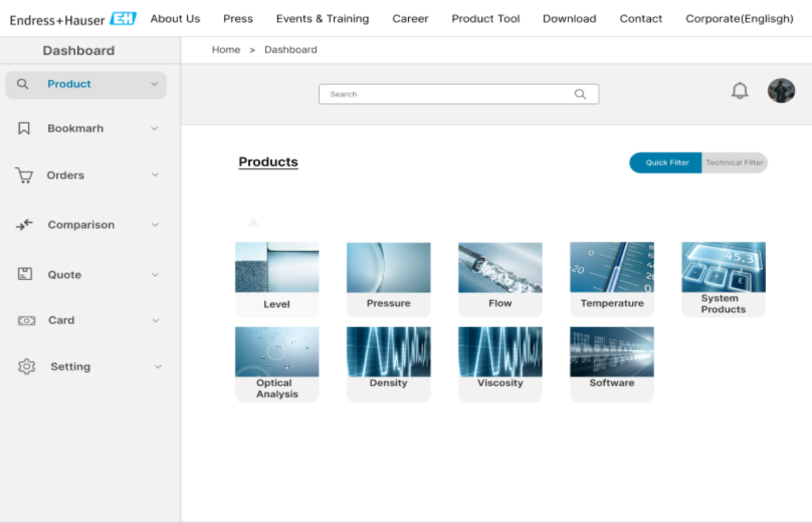Open Orders via the cart icon
The width and height of the screenshot is (812, 523).
pos(24,175)
